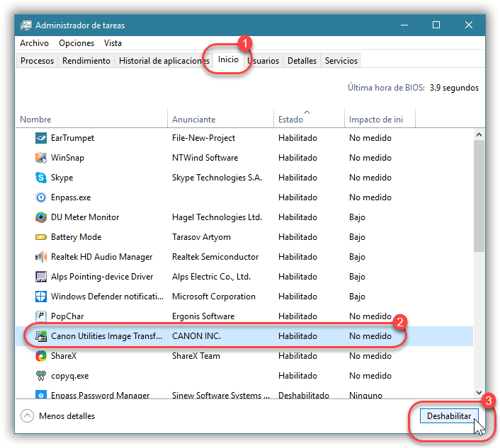Click publisher NTWind Software
The height and width of the screenshot is (448, 500).
click(205, 158)
